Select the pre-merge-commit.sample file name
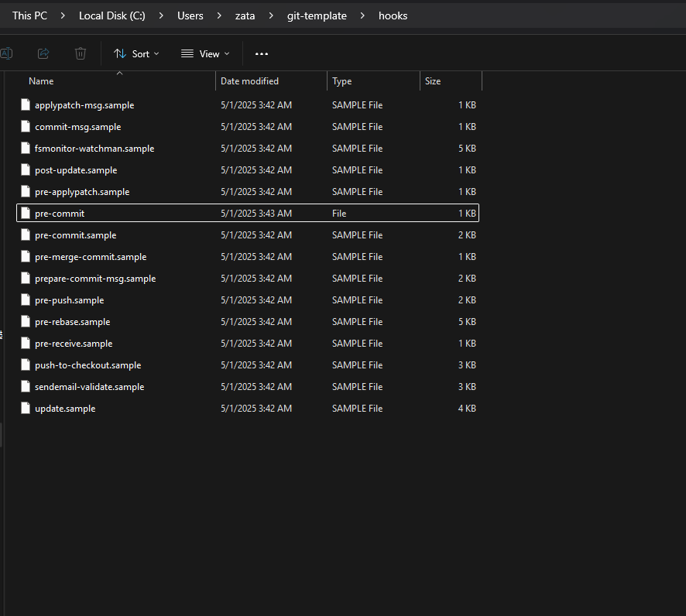The image size is (686, 616). pyautogui.click(x=91, y=257)
